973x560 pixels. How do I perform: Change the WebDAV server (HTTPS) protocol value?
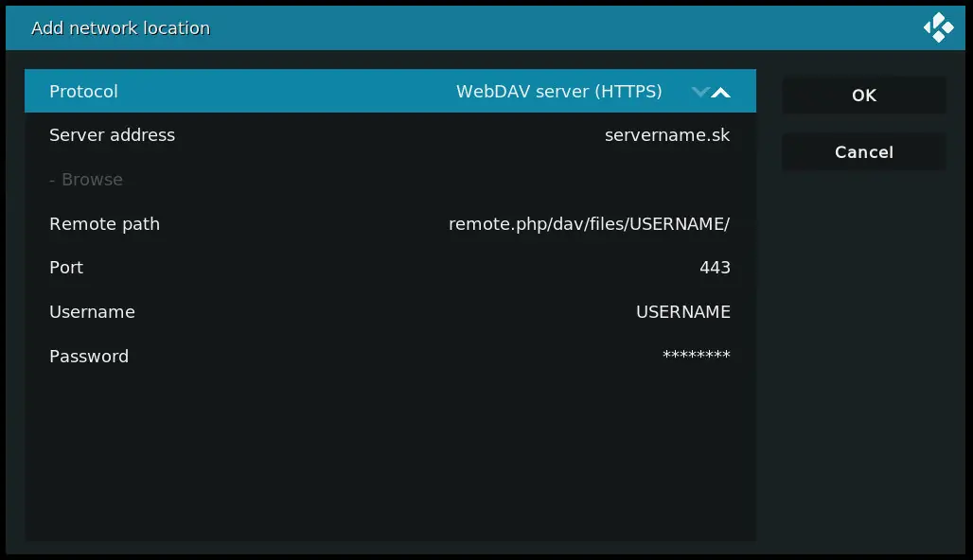[x=558, y=92]
